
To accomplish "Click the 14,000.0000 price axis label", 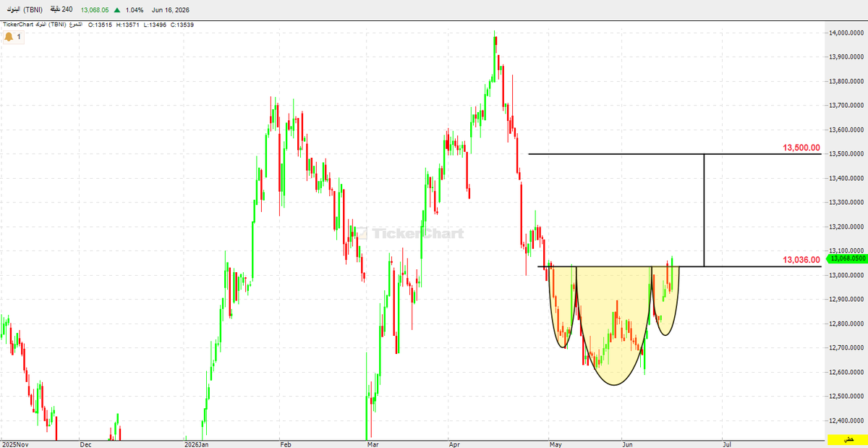I will pyautogui.click(x=846, y=33).
